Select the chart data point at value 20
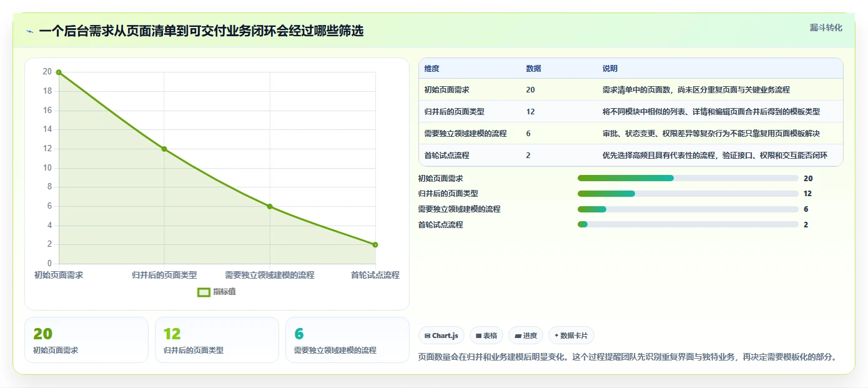Viewport: 868px width, 388px height. [x=59, y=72]
